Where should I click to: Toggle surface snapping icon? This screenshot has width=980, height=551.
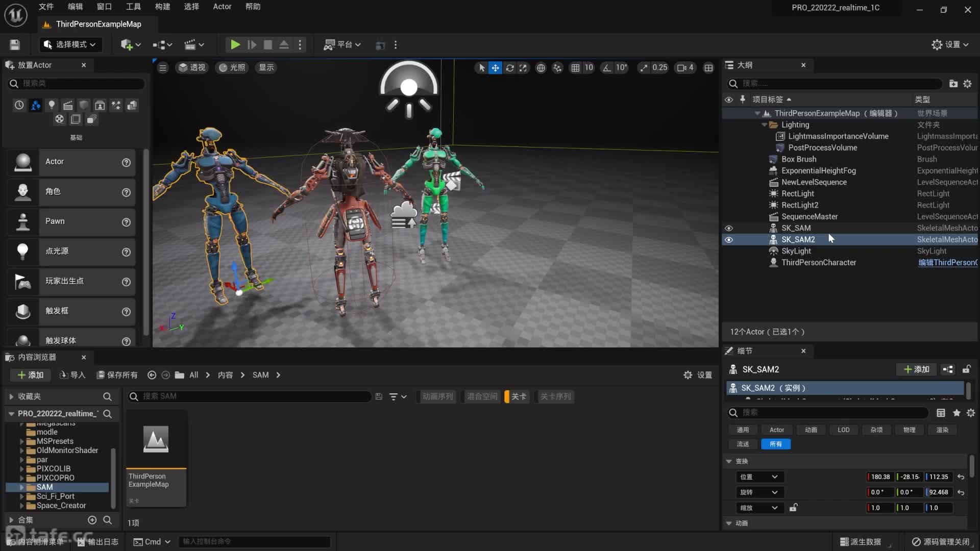point(557,67)
